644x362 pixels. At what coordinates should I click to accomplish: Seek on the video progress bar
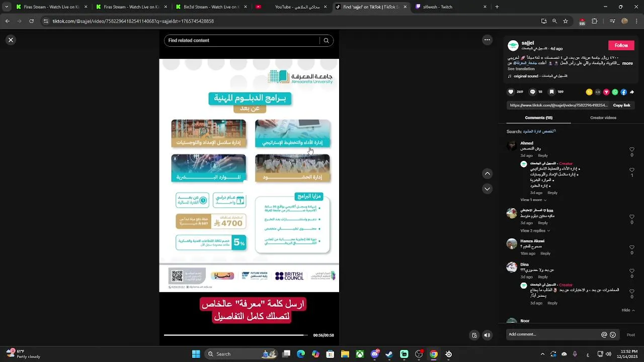click(x=236, y=335)
